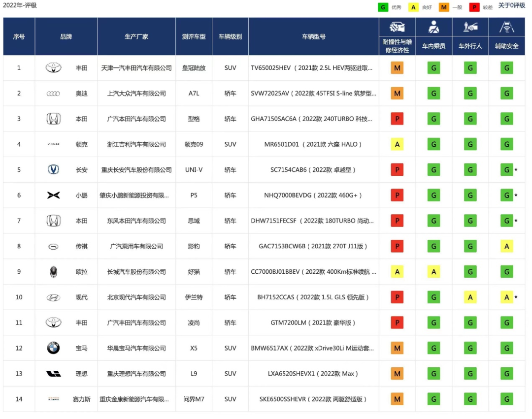Click the P crashworthiness rating for 凌尚
This screenshot has width=532, height=419.
click(397, 322)
